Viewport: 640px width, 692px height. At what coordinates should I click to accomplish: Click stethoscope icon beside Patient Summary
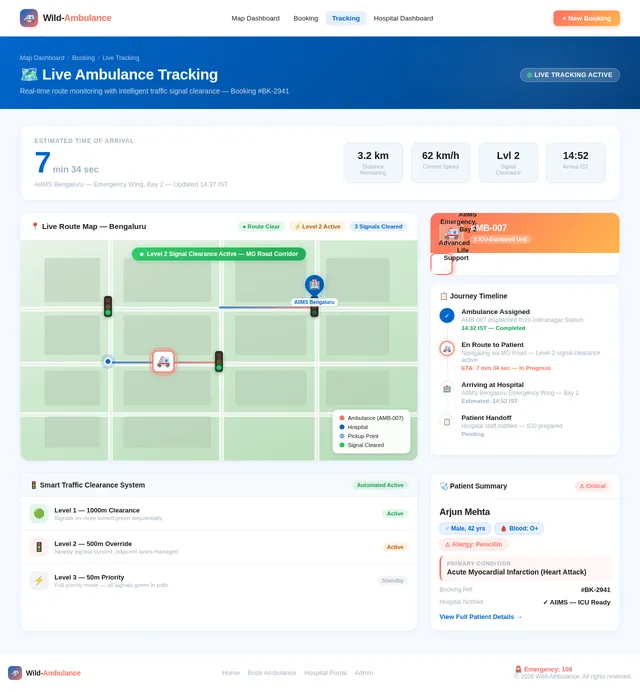click(x=444, y=486)
